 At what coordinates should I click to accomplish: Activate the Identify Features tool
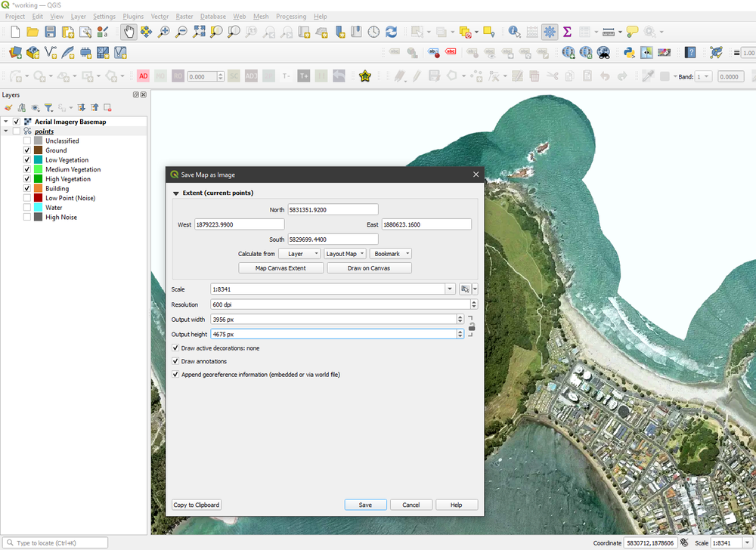[x=514, y=32]
